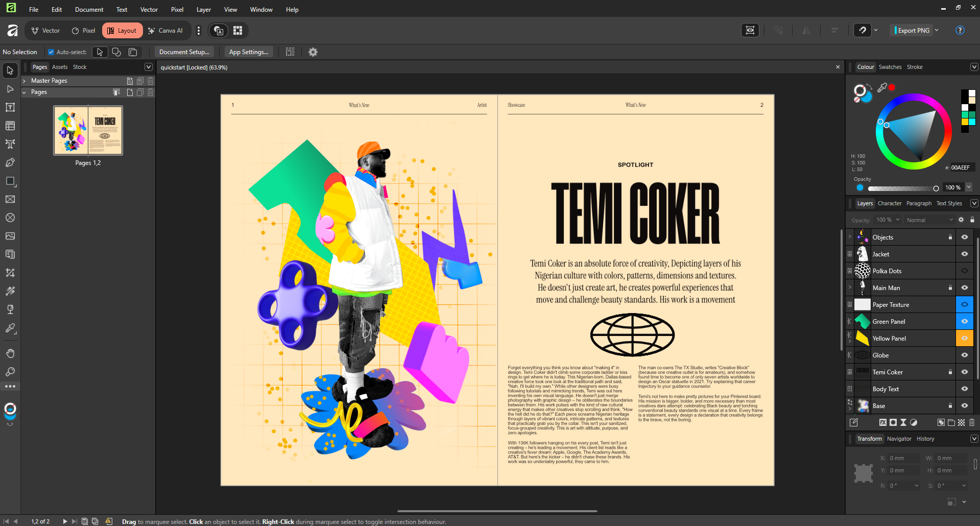Select the Hand view tool
The image size is (980, 526).
tap(10, 353)
